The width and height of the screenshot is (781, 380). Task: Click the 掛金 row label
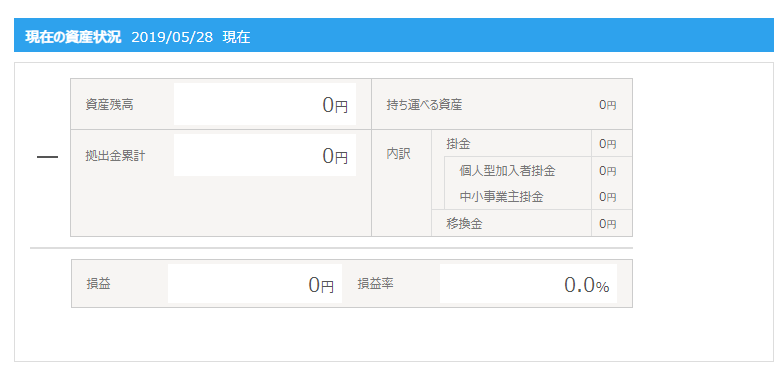[x=458, y=144]
